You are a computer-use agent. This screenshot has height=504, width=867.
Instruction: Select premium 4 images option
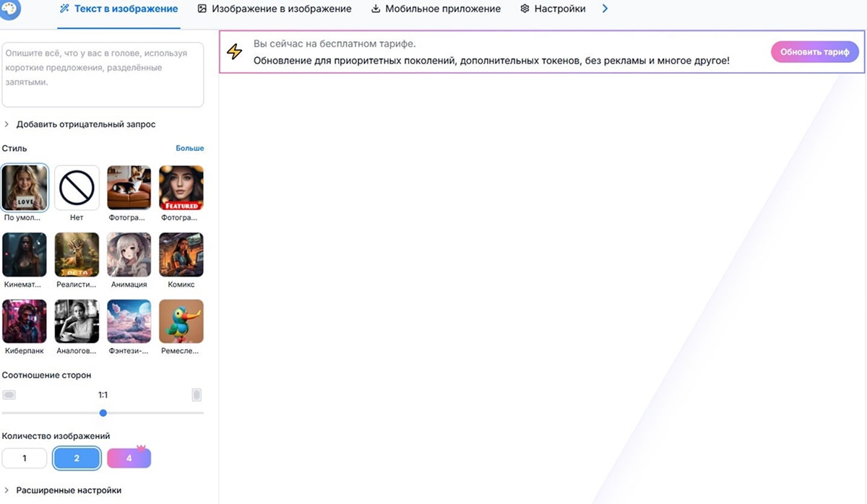tap(129, 458)
